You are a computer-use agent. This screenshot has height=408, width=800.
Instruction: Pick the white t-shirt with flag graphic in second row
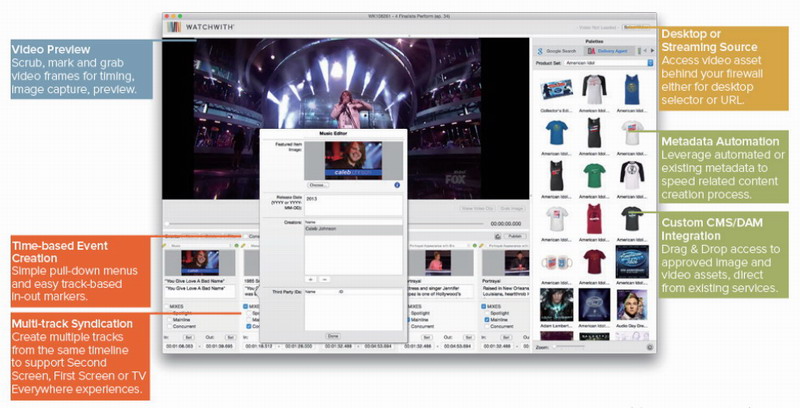point(632,133)
